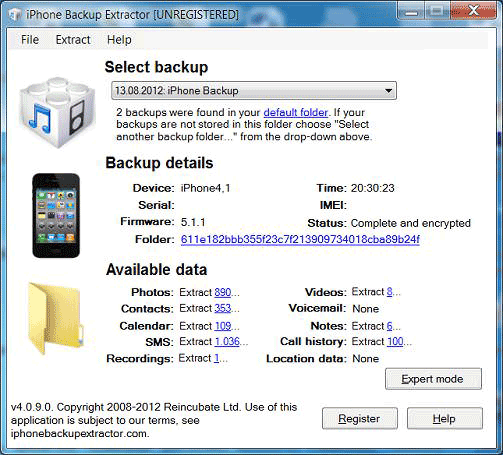The image size is (503, 455).
Task: Click the Expert mode button
Action: click(433, 379)
